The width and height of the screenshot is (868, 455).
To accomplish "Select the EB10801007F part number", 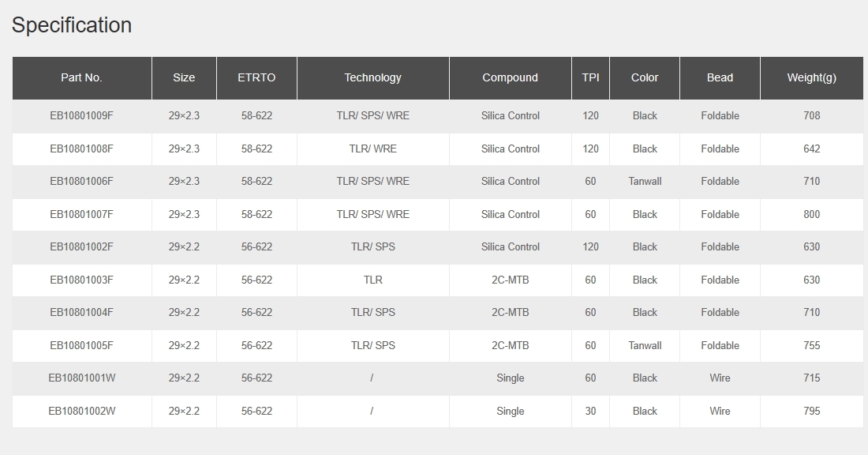I will (x=82, y=215).
